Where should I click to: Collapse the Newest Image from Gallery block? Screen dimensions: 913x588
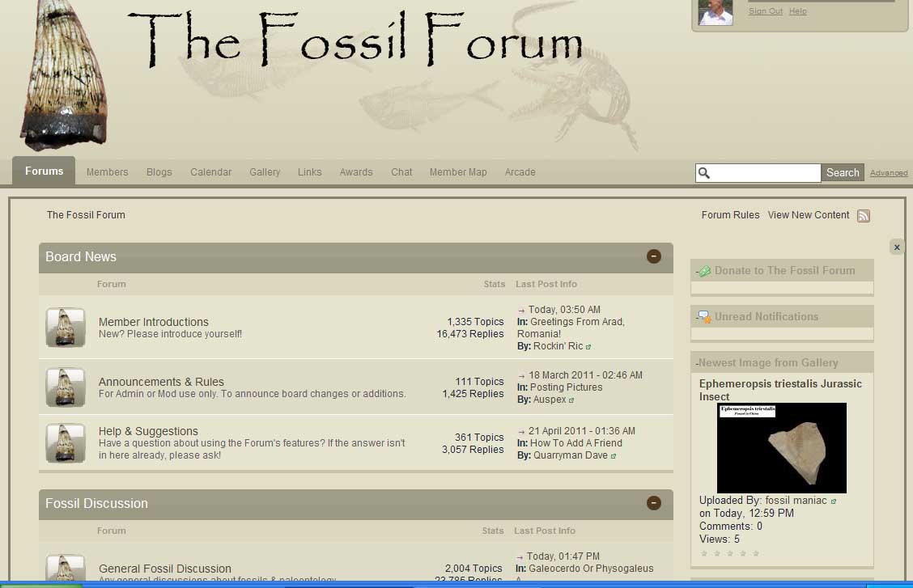click(697, 363)
